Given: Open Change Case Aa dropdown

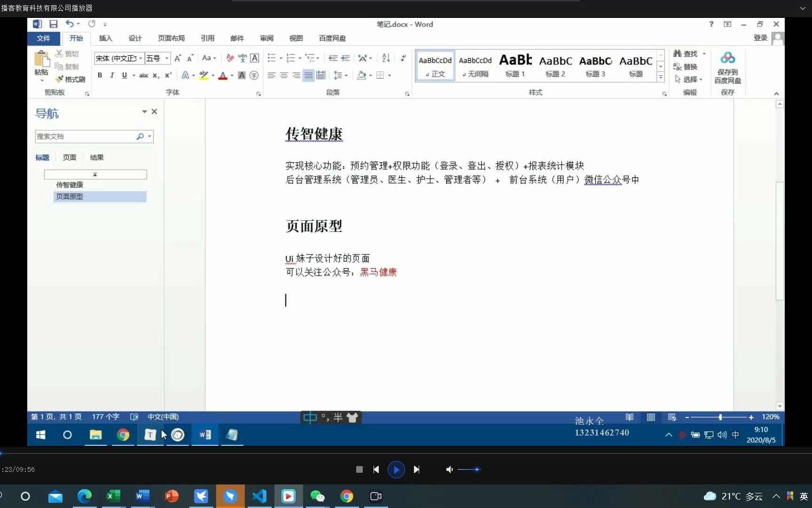Looking at the screenshot, I should click(x=209, y=58).
